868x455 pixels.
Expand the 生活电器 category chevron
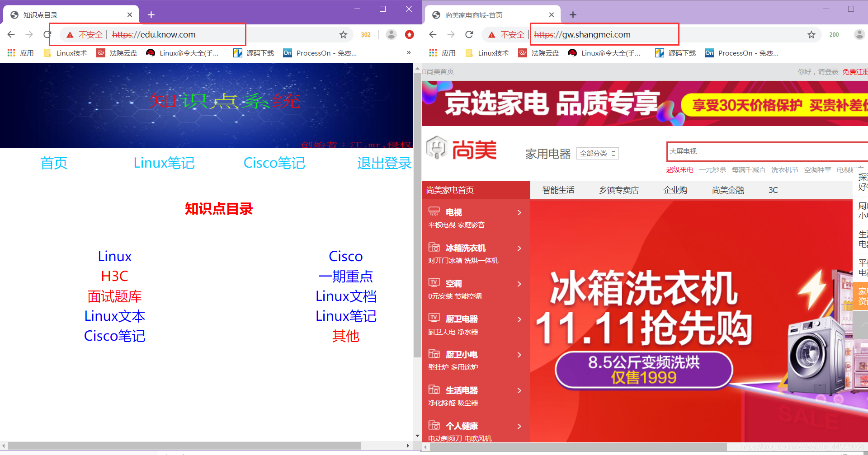[519, 390]
